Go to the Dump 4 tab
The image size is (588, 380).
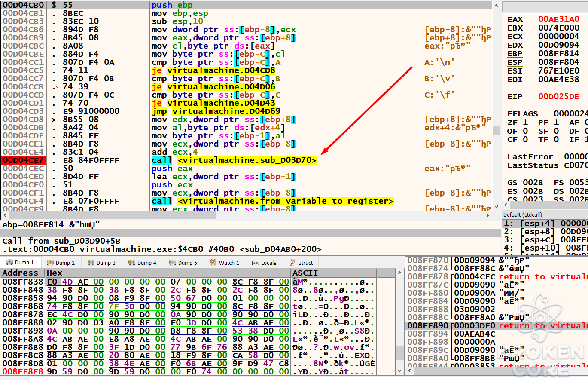[x=143, y=263]
